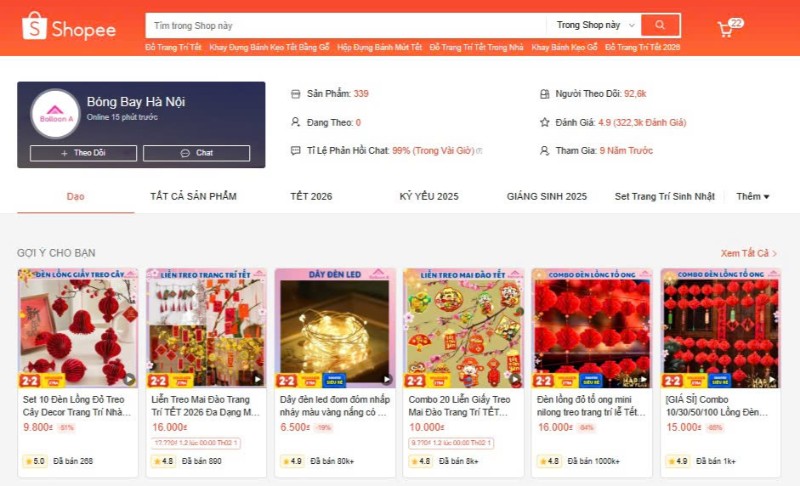
Task: Click the Shopee logo
Action: [69, 27]
